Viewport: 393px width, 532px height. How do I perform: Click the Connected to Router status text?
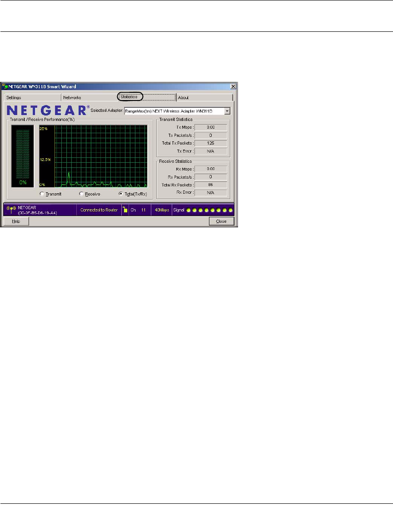(x=99, y=210)
